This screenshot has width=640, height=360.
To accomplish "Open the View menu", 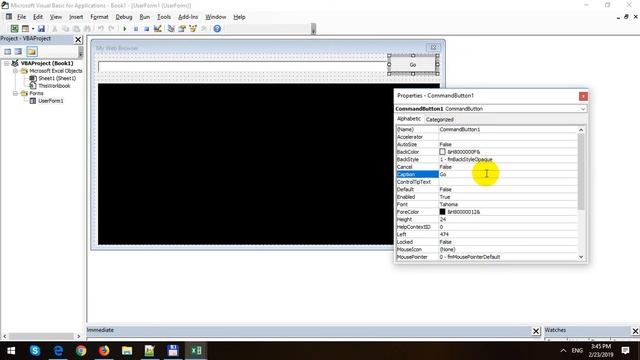I will [56, 17].
